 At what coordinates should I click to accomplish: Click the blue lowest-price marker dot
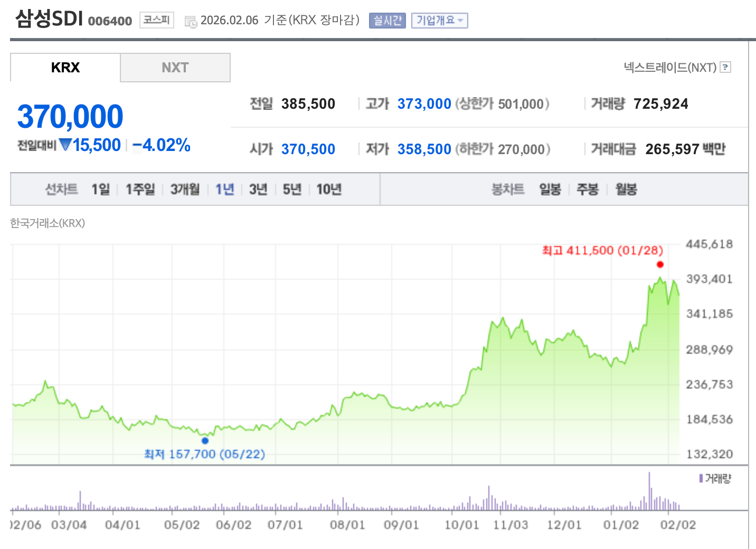[205, 441]
